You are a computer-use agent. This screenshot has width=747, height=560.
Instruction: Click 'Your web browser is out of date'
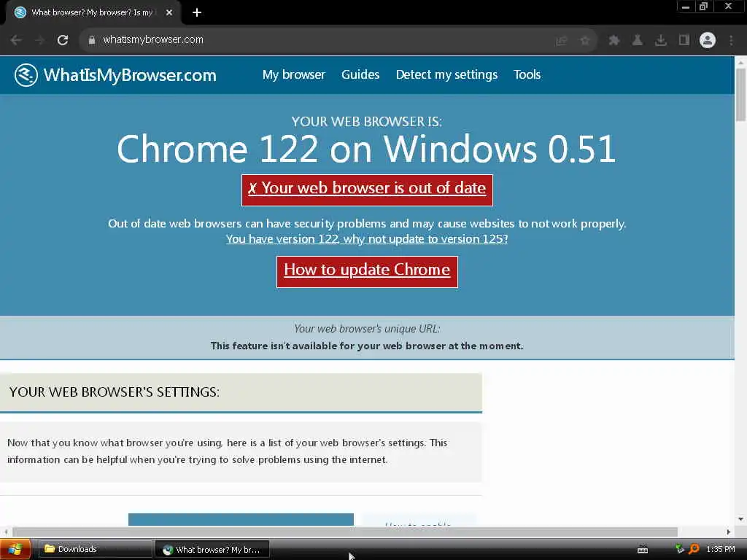367,190
